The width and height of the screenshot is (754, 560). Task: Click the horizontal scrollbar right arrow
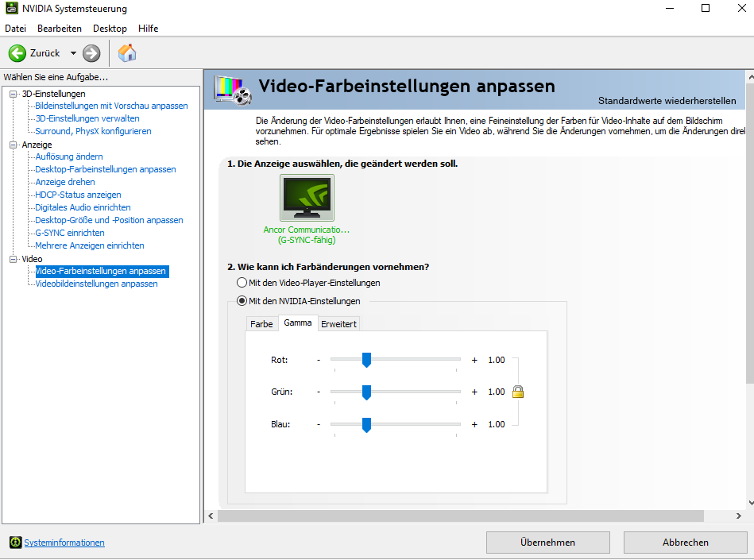coord(739,516)
